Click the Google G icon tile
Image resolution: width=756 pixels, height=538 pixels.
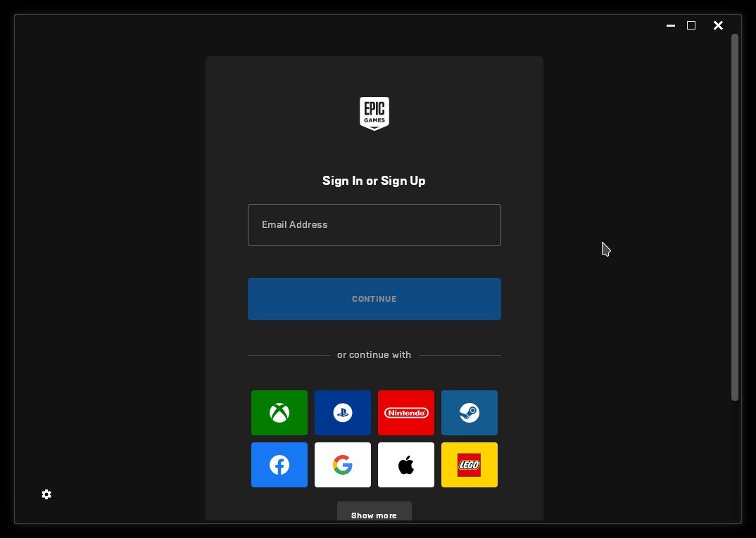tap(342, 465)
